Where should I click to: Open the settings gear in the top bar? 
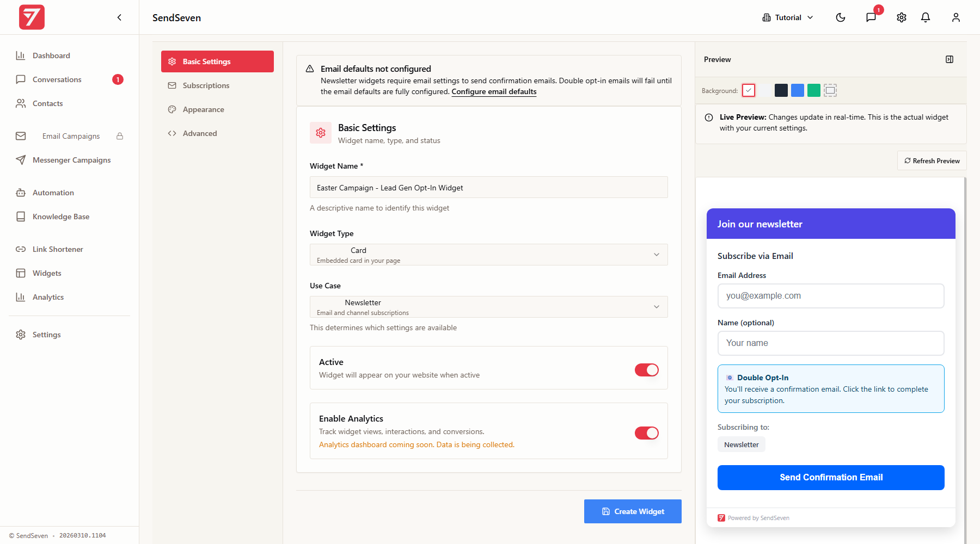902,17
